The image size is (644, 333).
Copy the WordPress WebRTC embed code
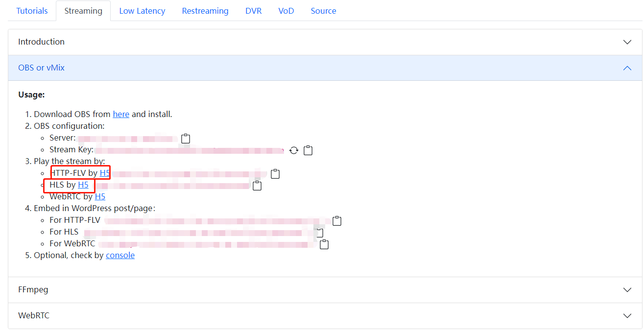[x=324, y=244]
